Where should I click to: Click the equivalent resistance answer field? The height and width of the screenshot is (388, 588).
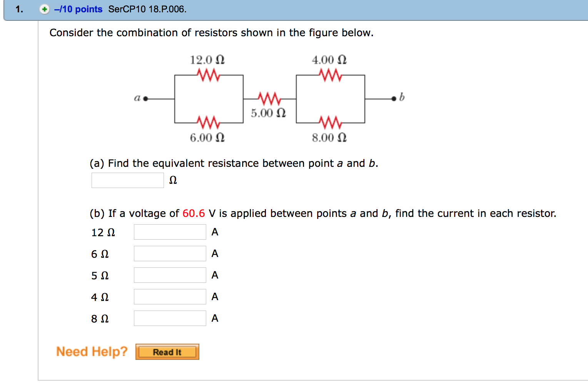coord(127,180)
